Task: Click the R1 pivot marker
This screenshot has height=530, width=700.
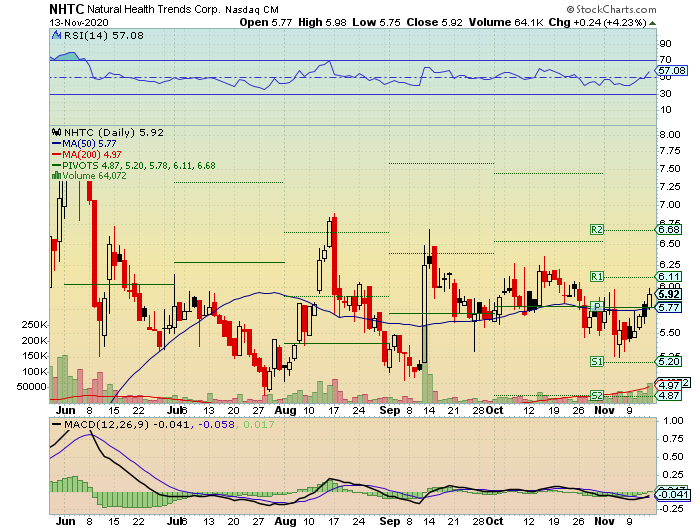Action: [x=596, y=276]
